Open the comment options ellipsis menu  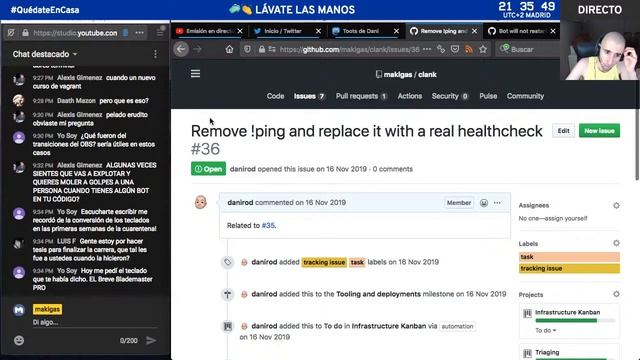[x=497, y=203]
